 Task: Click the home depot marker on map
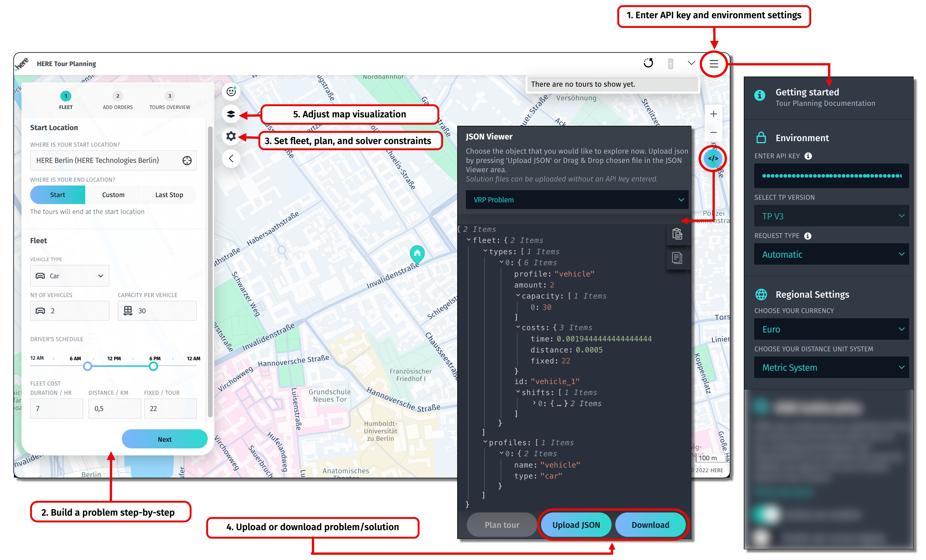(x=417, y=255)
